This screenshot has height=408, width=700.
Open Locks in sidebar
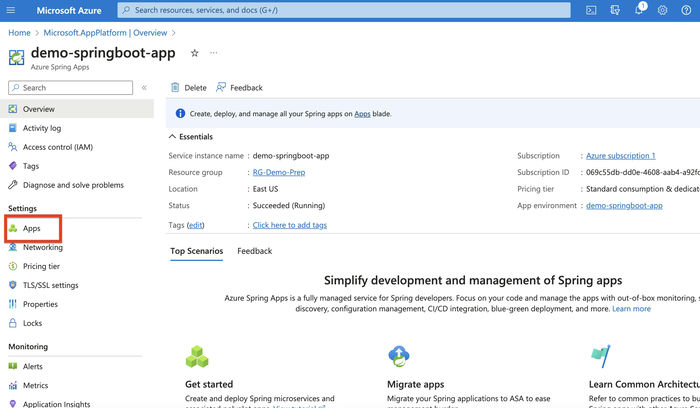pyautogui.click(x=33, y=323)
